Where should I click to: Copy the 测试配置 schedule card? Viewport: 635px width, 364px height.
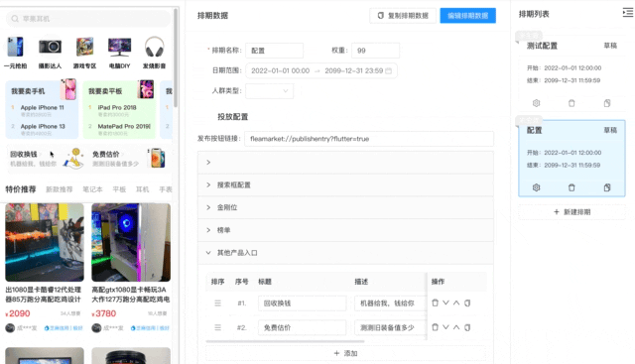pyautogui.click(x=607, y=103)
